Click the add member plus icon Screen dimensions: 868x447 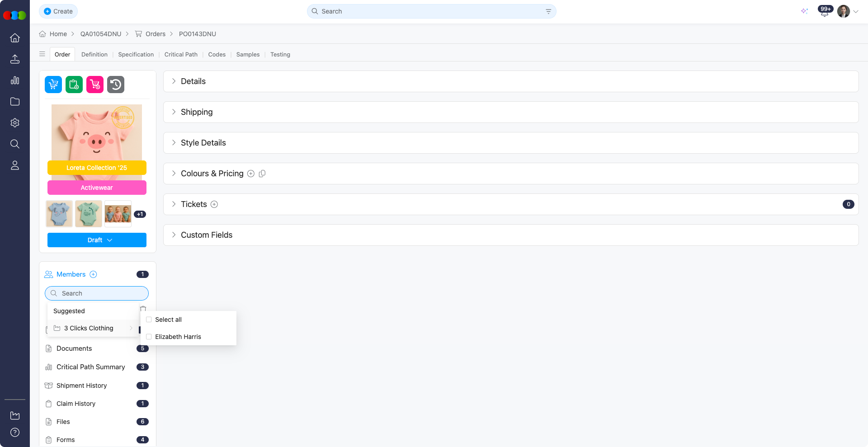tap(93, 274)
